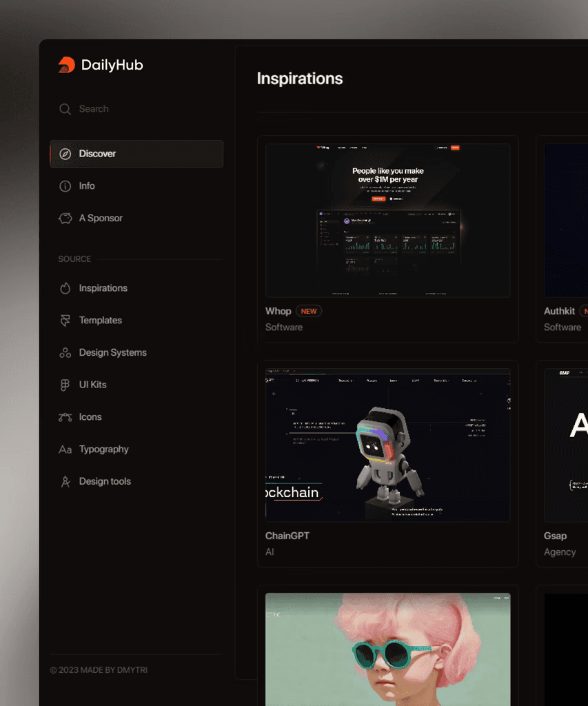Open the Discover menu entry
Image resolution: width=588 pixels, height=706 pixels.
coord(98,154)
